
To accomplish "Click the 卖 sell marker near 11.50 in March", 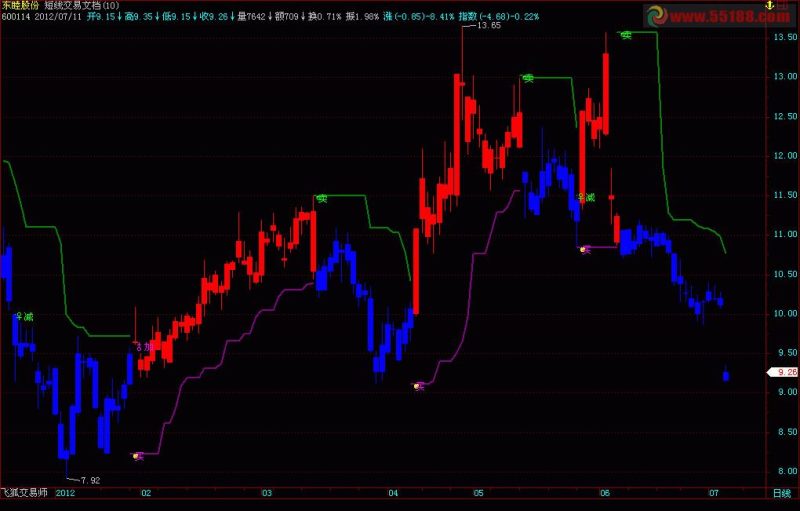I will pyautogui.click(x=321, y=198).
